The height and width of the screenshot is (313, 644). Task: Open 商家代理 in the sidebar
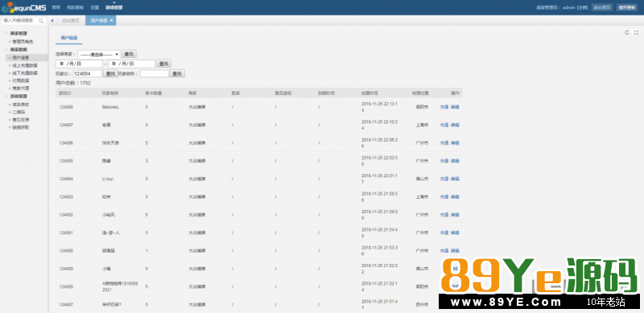[x=21, y=89]
